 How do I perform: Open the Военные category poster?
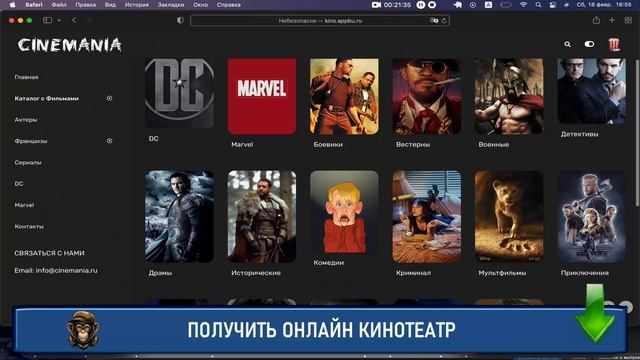509,96
